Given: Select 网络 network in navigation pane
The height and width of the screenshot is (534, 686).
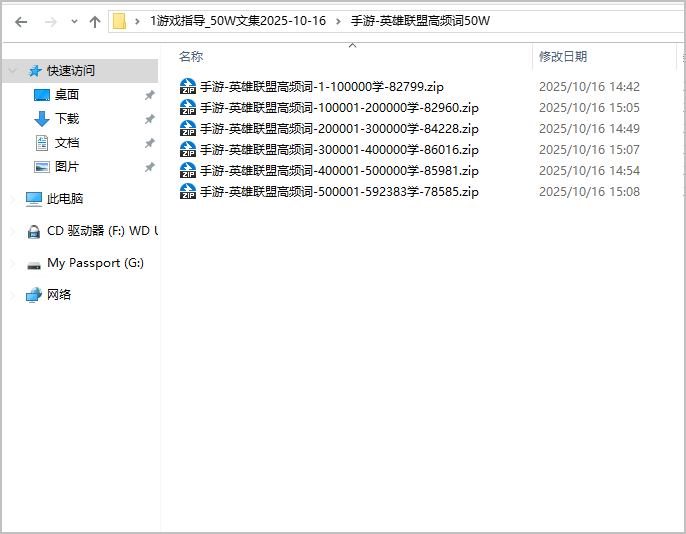Looking at the screenshot, I should tap(59, 295).
